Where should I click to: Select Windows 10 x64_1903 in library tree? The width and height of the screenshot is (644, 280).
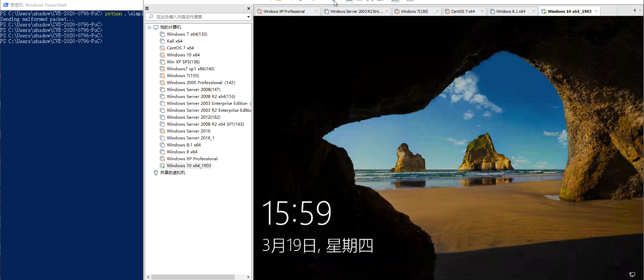coord(189,166)
